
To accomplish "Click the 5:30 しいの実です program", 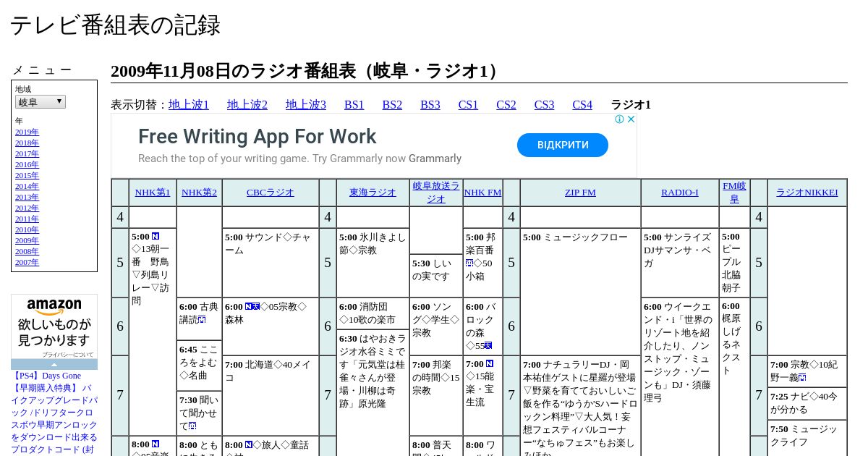I will pyautogui.click(x=436, y=276).
